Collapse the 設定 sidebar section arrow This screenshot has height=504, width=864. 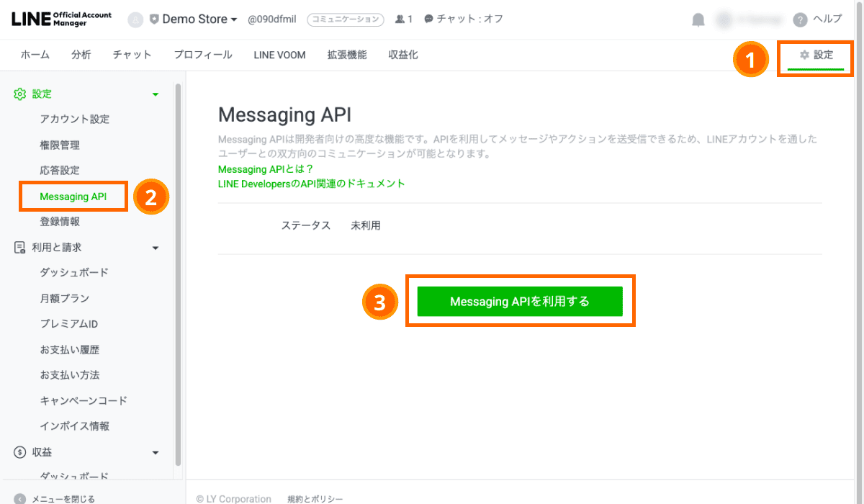point(155,94)
